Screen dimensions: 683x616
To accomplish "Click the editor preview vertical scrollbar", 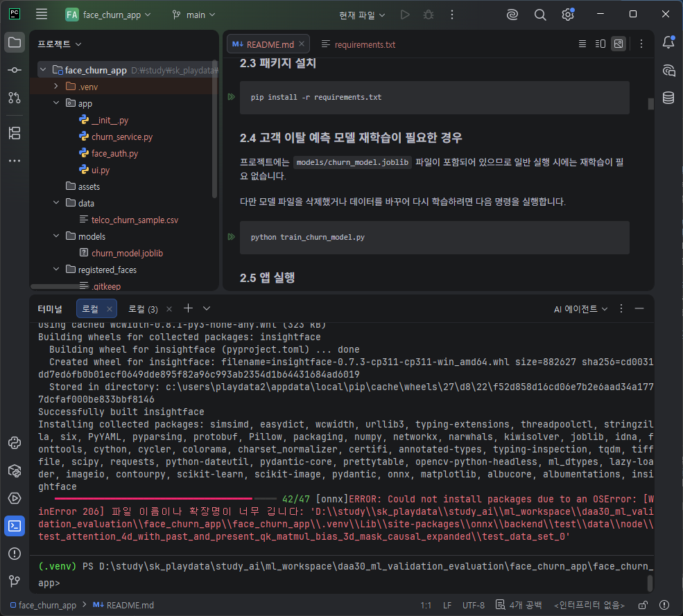I will point(651,104).
